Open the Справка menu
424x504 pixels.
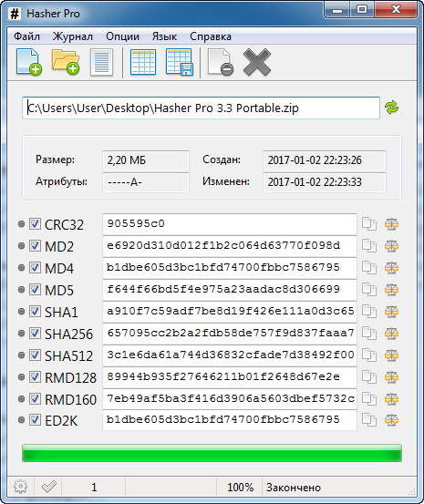pyautogui.click(x=211, y=36)
